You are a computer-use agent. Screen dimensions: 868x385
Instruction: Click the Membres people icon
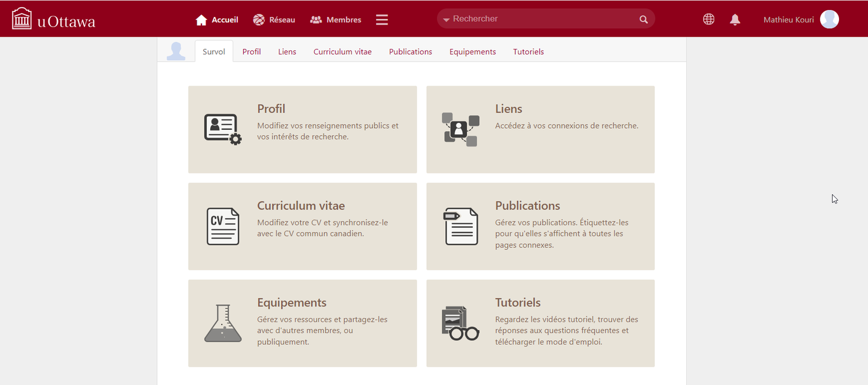[x=316, y=20]
